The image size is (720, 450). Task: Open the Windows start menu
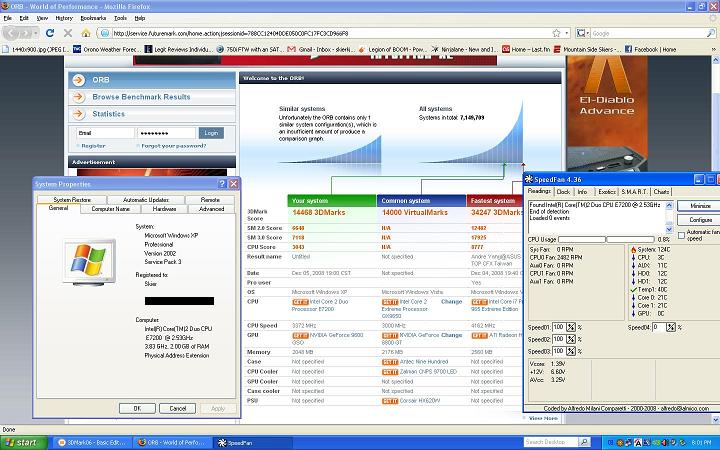pos(21,442)
